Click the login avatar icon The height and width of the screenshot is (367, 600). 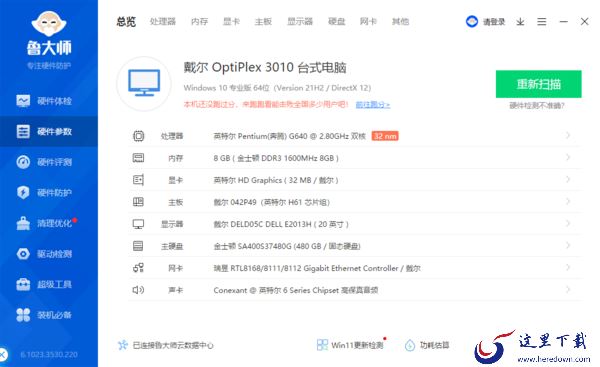tap(472, 21)
